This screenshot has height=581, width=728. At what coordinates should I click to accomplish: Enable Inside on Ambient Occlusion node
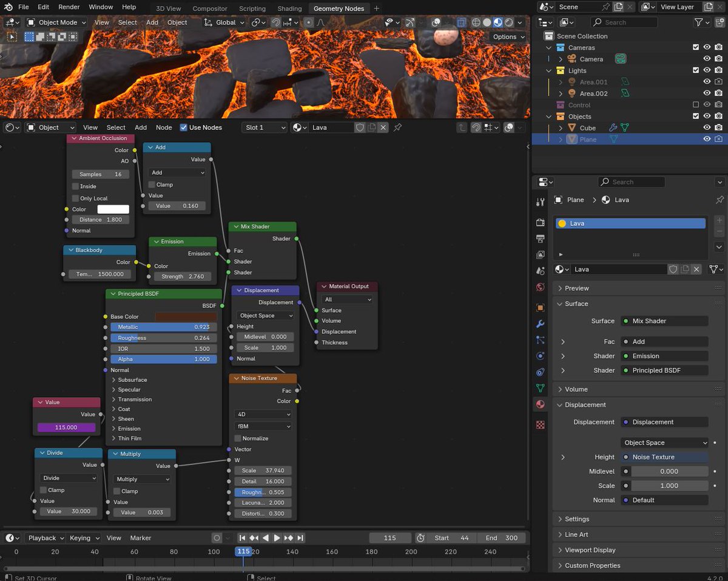[x=75, y=186]
